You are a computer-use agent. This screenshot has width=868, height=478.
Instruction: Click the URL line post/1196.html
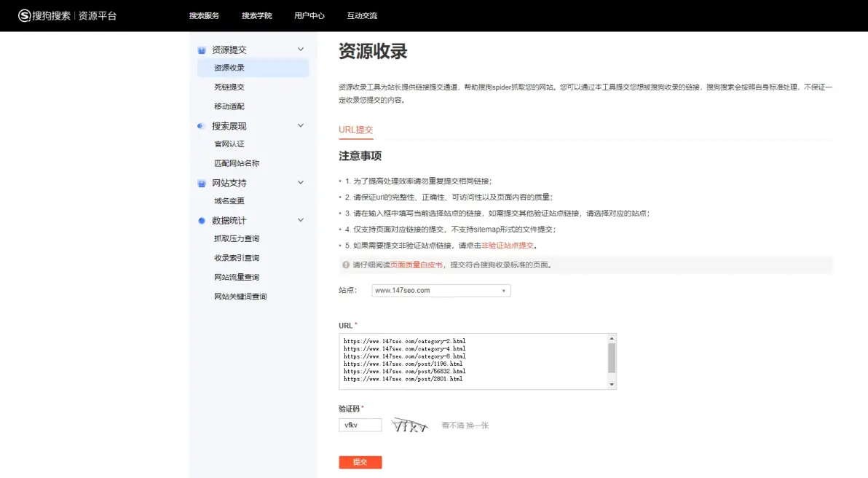click(x=403, y=364)
